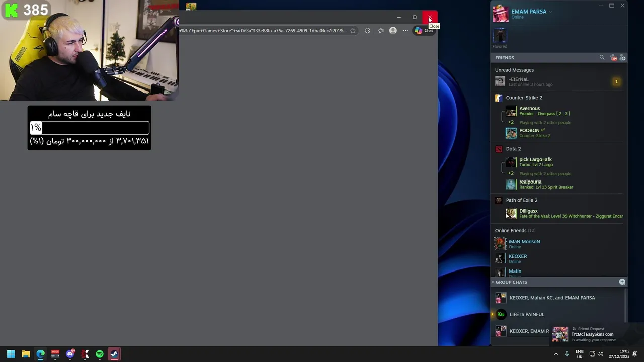Click the browser profile avatar icon

pyautogui.click(x=393, y=31)
